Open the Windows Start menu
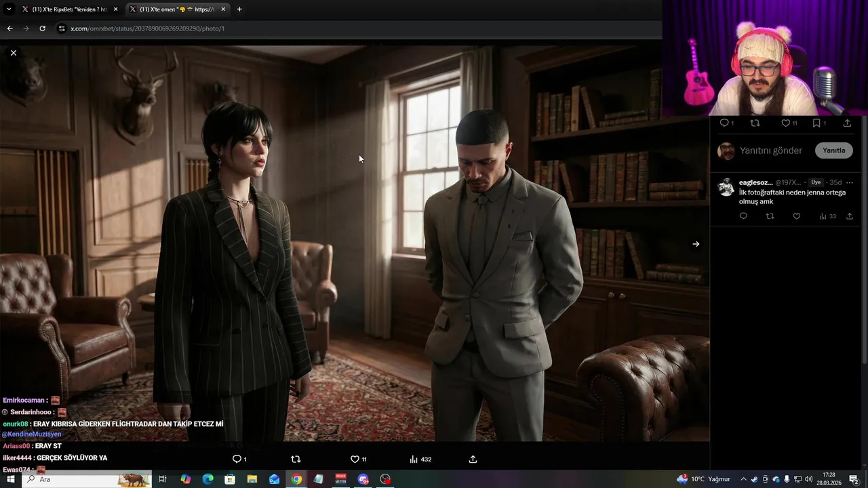Viewport: 868px width, 488px height. coord(11,479)
